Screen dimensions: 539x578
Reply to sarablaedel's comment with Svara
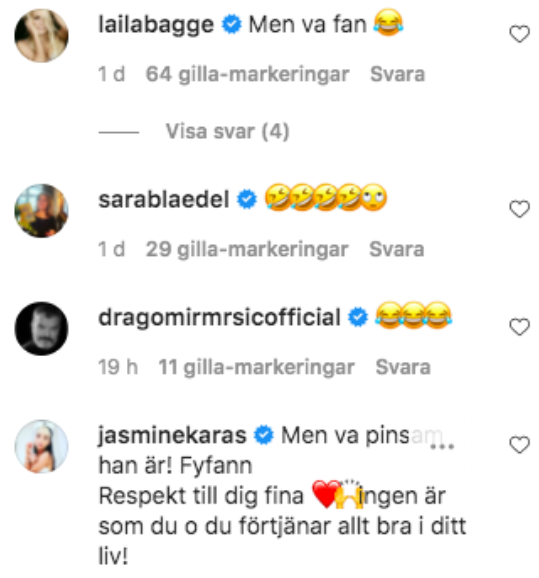tap(397, 249)
